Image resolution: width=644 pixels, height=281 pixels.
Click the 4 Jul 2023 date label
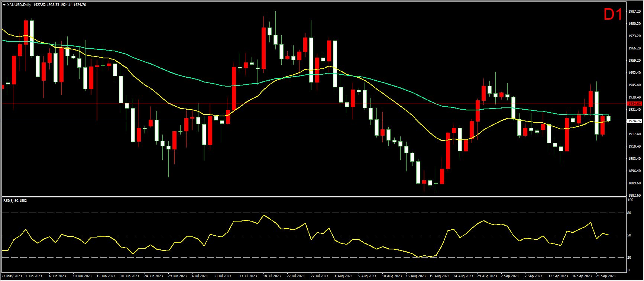coord(200,276)
